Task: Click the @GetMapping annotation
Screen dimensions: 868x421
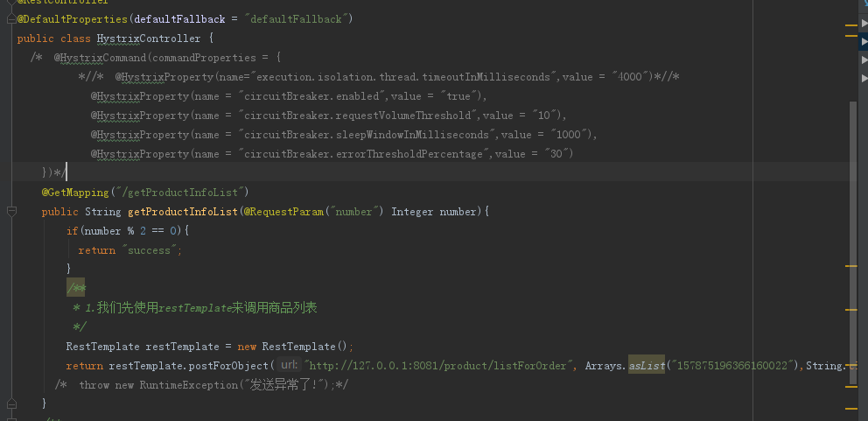Action: click(75, 193)
